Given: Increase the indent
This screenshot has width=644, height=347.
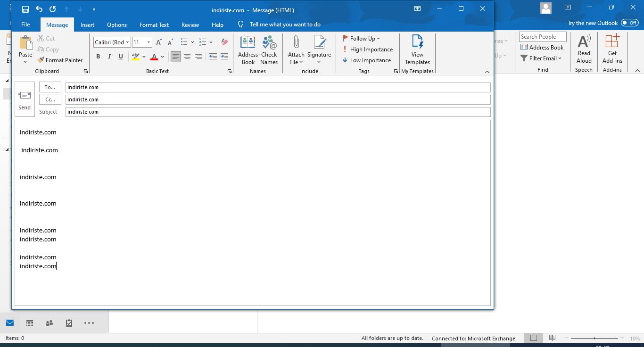Looking at the screenshot, I should click(x=224, y=57).
